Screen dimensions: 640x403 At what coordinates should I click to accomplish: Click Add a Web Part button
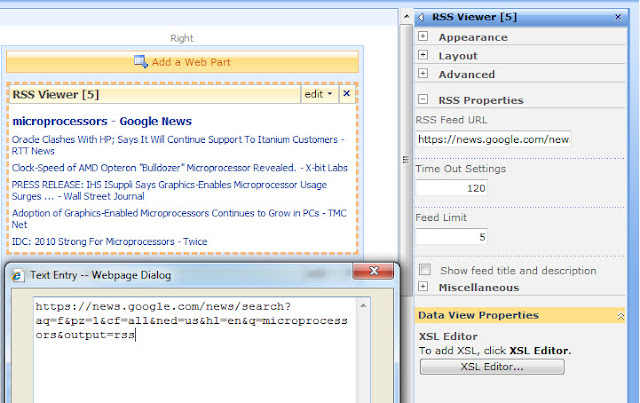(182, 62)
